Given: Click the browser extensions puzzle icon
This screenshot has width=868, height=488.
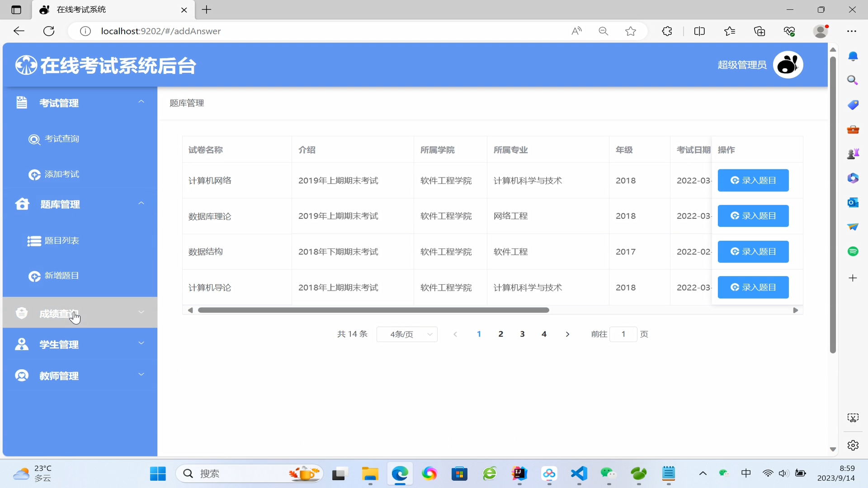Looking at the screenshot, I should 667,31.
